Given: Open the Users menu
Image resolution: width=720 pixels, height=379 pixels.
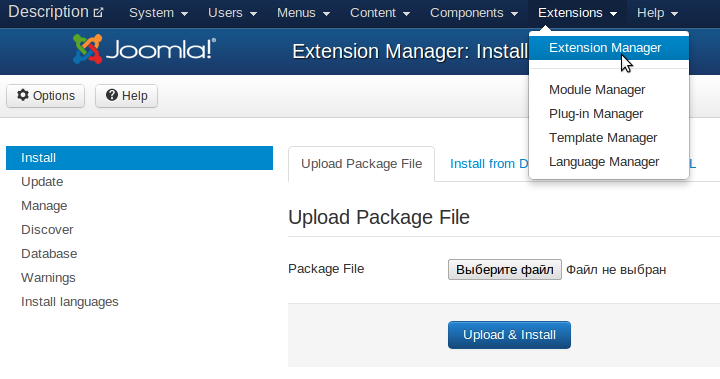Looking at the screenshot, I should 232,13.
